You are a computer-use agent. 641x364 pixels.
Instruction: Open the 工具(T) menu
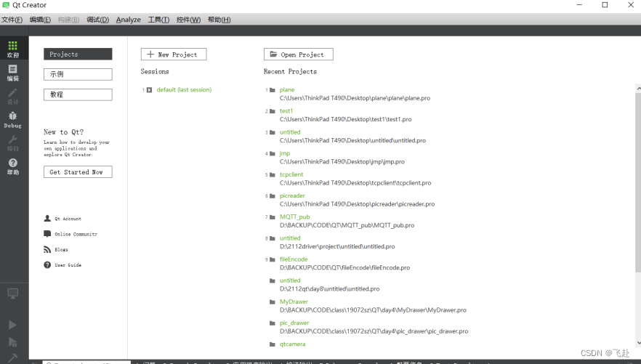click(x=158, y=20)
